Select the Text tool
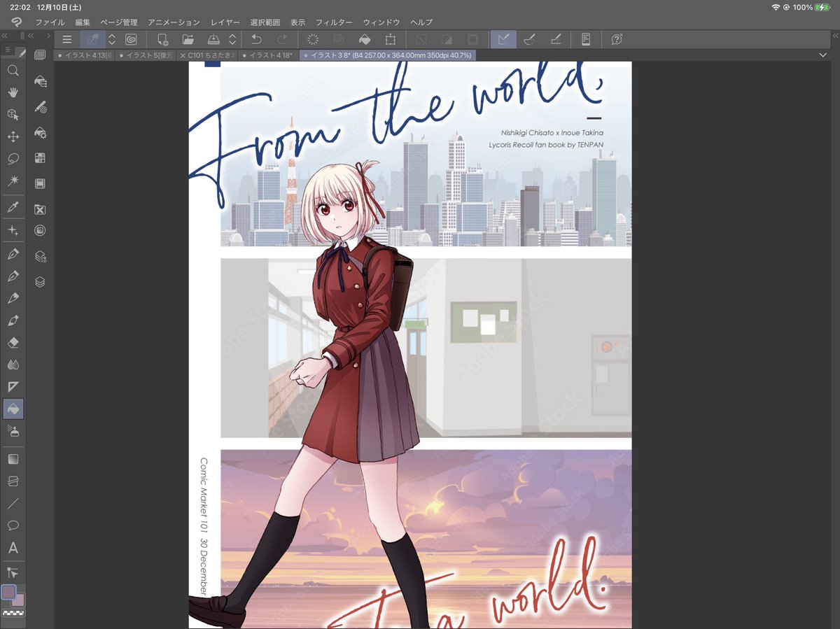 [13, 549]
